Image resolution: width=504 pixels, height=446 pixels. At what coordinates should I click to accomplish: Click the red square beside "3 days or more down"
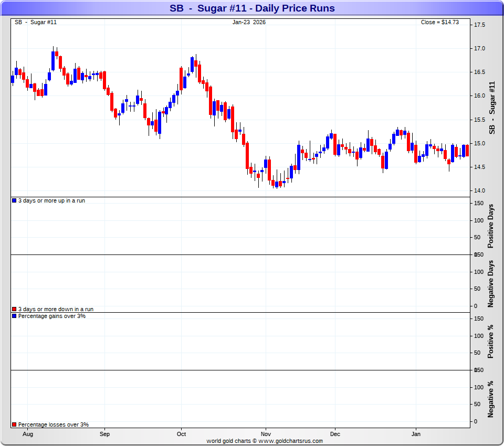pos(14,310)
